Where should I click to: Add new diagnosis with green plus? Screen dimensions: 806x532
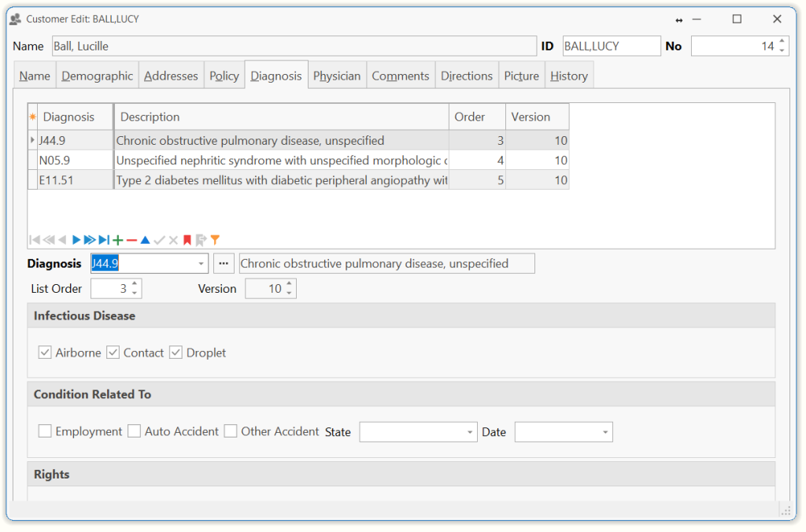click(x=118, y=240)
